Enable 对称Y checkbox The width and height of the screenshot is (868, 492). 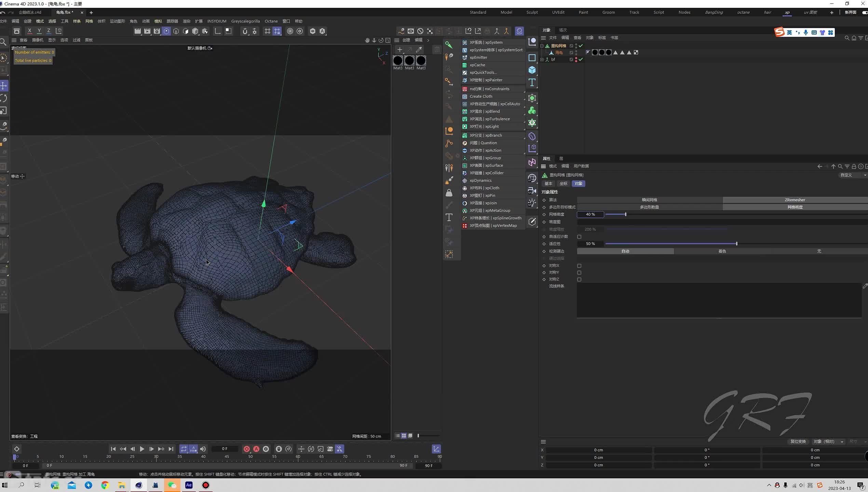click(579, 272)
